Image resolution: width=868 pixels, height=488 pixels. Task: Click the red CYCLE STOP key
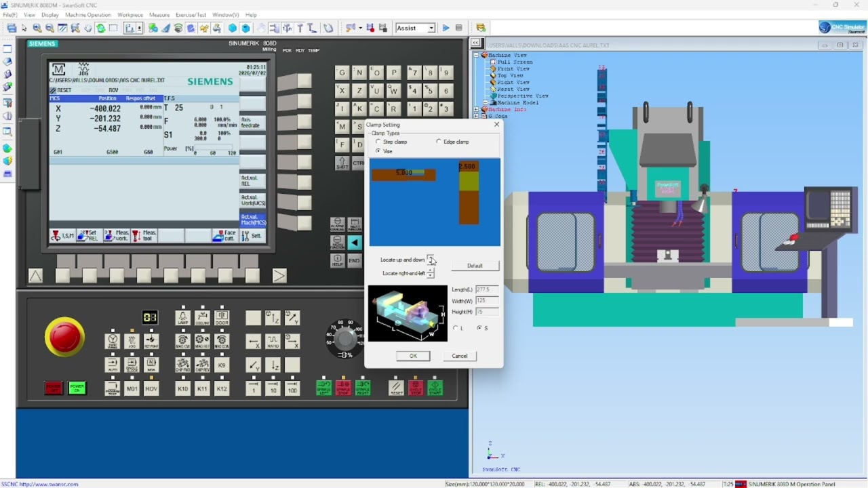click(x=416, y=388)
